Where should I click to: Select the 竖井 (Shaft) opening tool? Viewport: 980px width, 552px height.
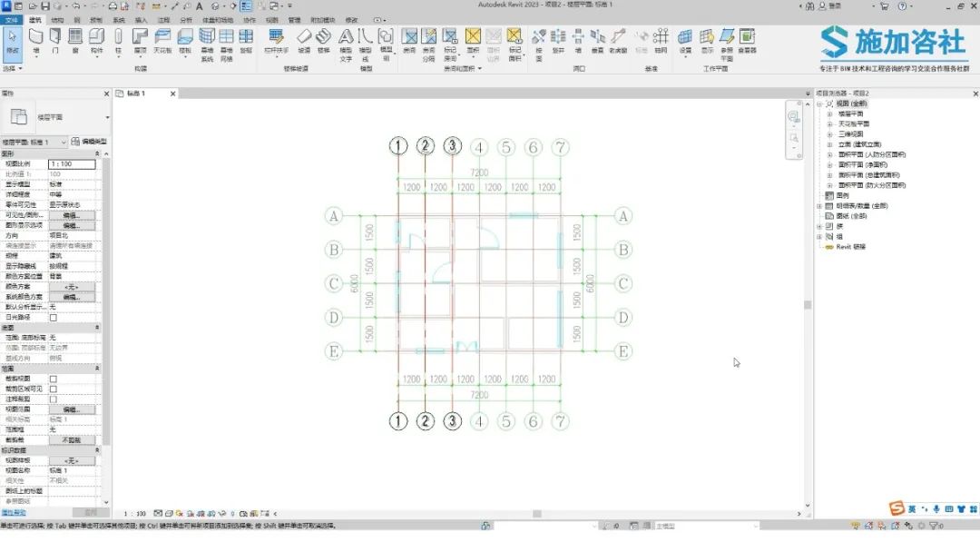click(558, 41)
